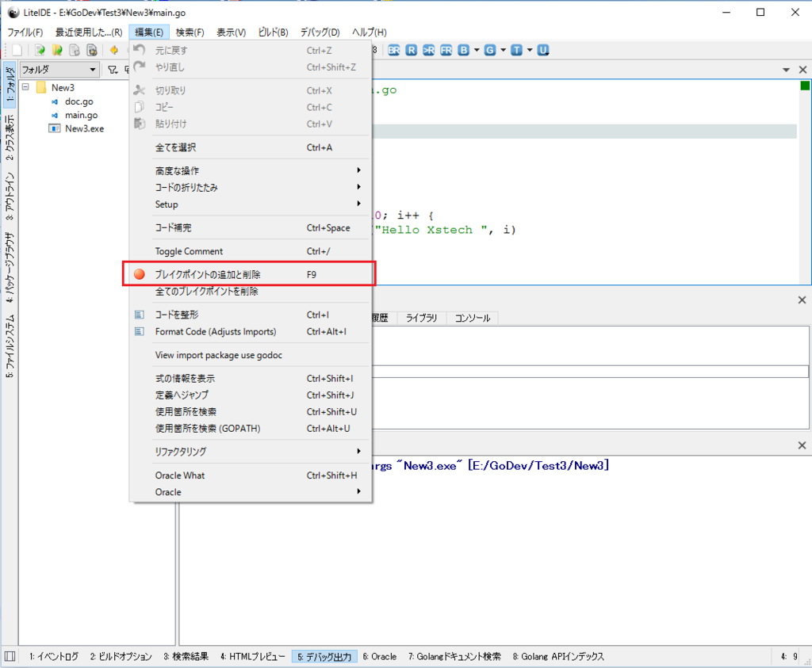Viewport: 812px width, 668px height.
Task: Click the Save all toolbar icon
Action: tap(92, 50)
